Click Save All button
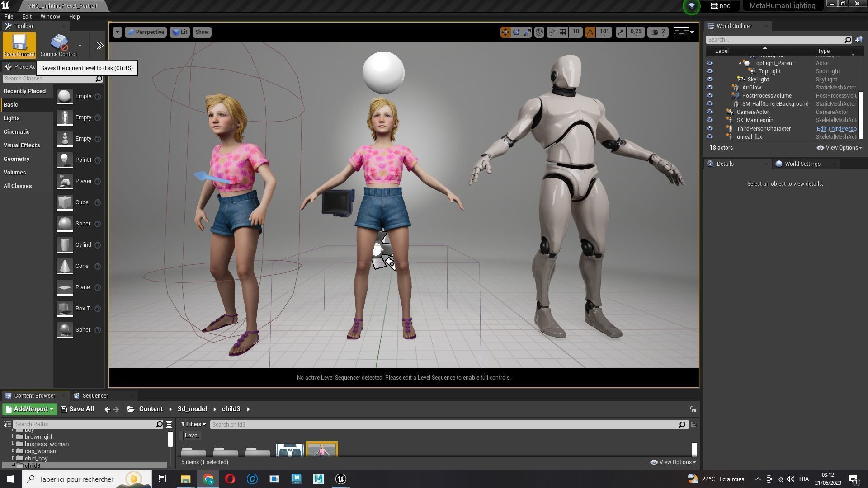Image resolution: width=868 pixels, height=488 pixels. click(x=77, y=409)
